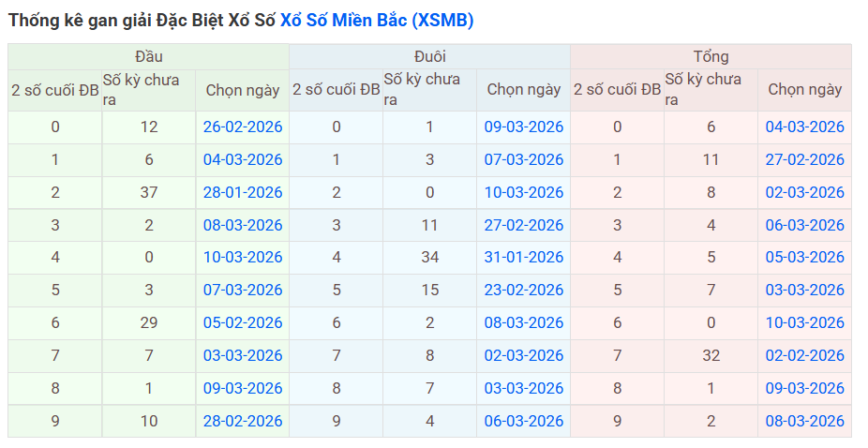Screen dimensions: 868x448
Task: Select the 23-02-2026 date for Đuôi 5
Action: (x=524, y=290)
